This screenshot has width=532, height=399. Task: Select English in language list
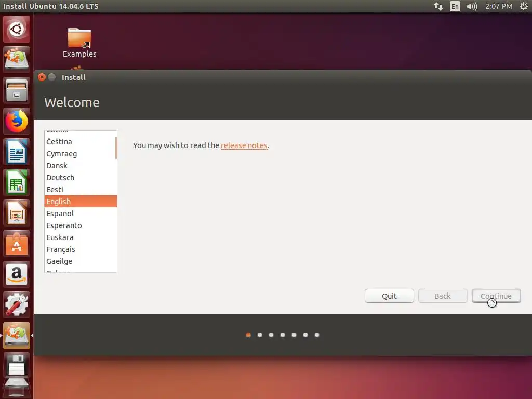81,201
